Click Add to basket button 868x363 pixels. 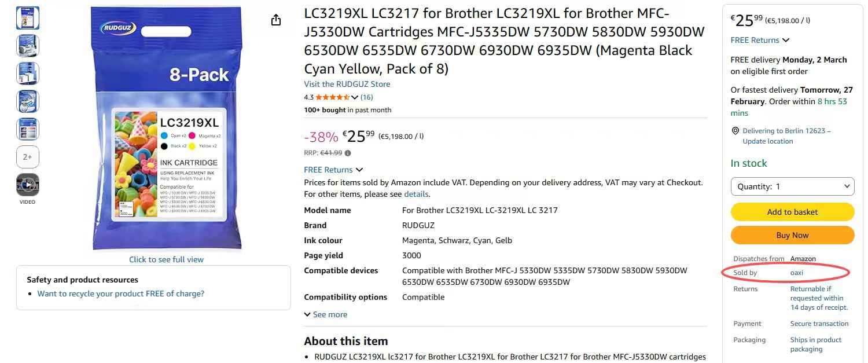[x=792, y=212]
